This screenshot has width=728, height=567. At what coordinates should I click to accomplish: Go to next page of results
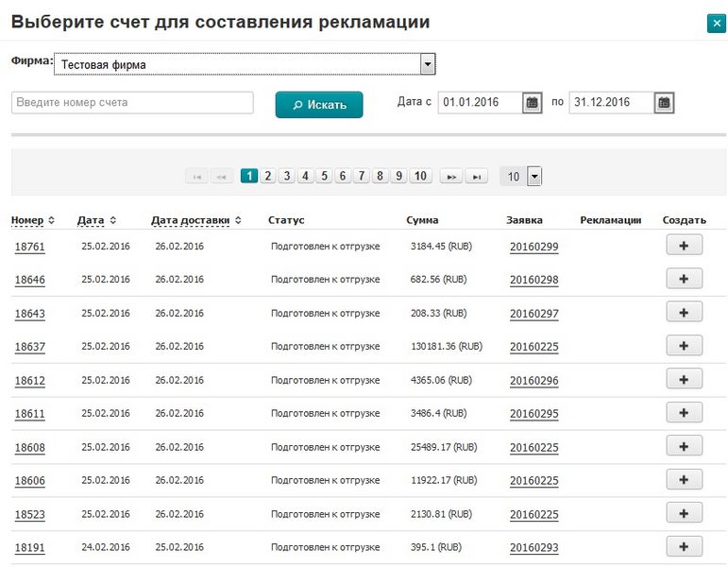pyautogui.click(x=451, y=176)
